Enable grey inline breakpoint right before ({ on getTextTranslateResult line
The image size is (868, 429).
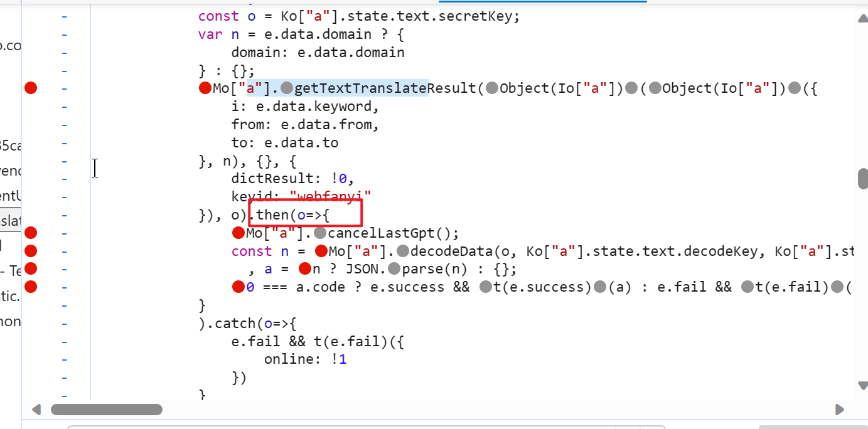click(x=795, y=88)
